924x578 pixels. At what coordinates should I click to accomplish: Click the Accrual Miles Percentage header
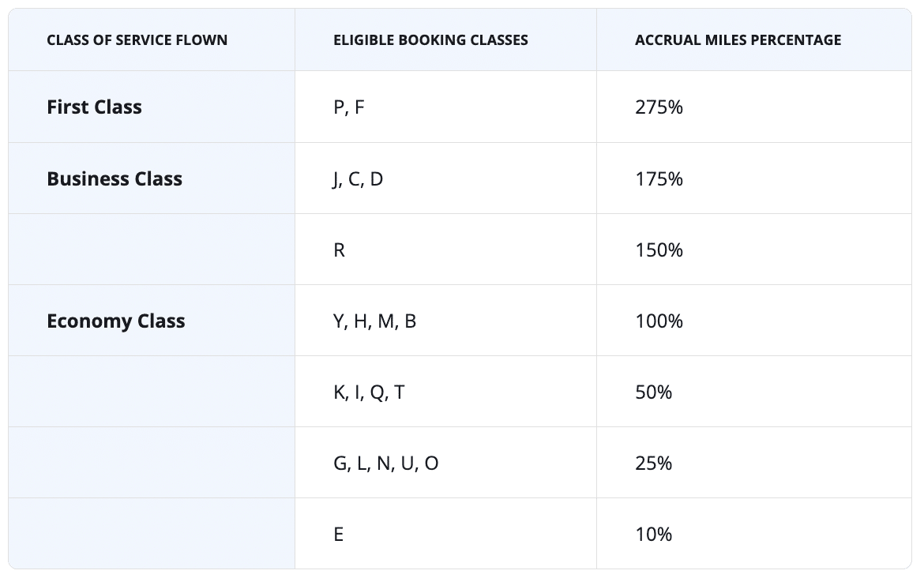738,40
